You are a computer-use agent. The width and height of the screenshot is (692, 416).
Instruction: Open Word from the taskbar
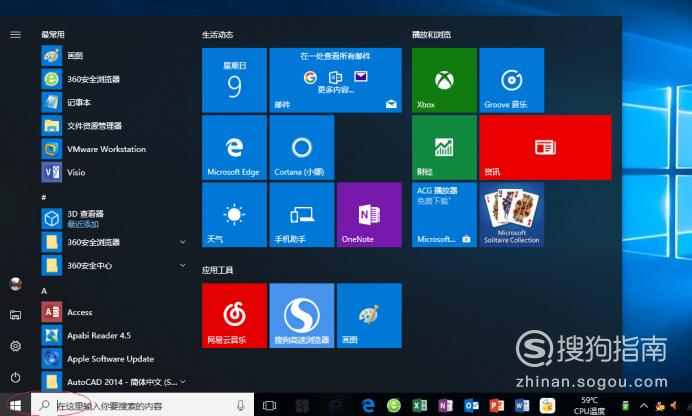522,405
